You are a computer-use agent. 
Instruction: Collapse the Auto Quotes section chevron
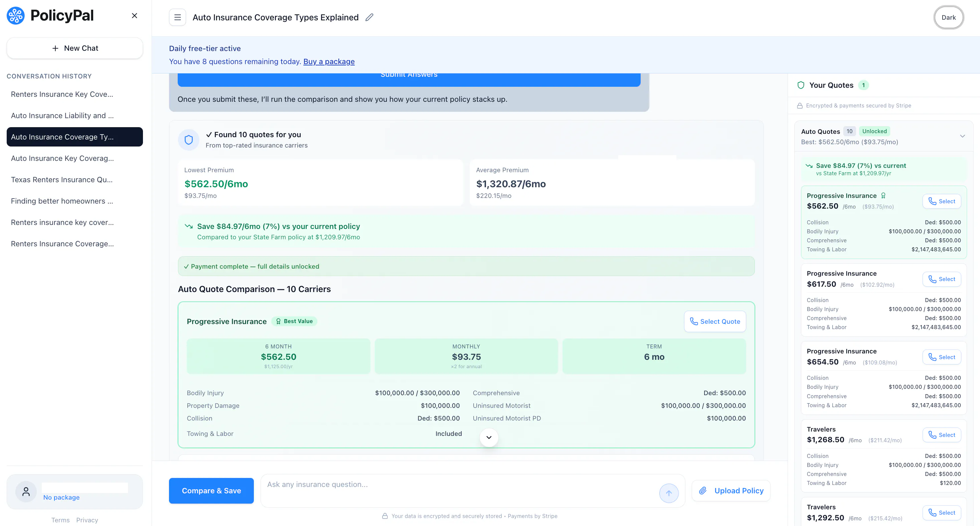pos(962,136)
